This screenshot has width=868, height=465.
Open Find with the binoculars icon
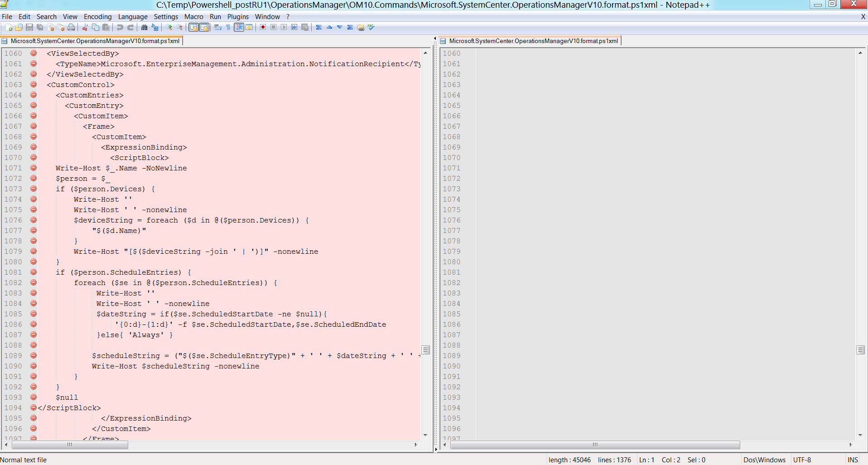point(144,28)
